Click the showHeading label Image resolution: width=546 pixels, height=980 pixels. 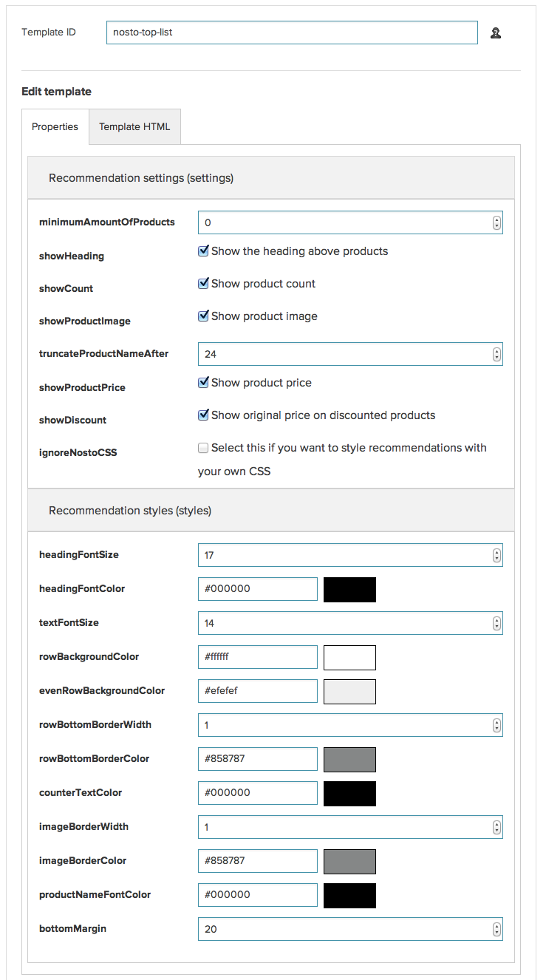(x=72, y=256)
